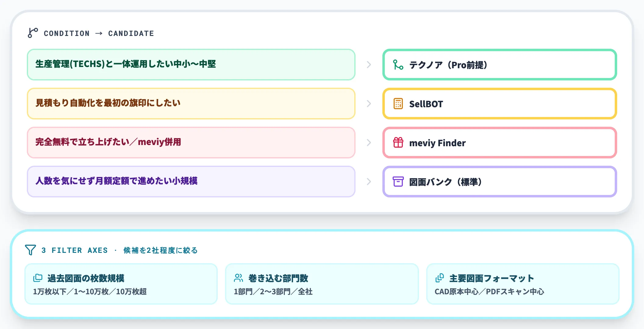Click the people icon by 巻き込む部門数

(238, 278)
